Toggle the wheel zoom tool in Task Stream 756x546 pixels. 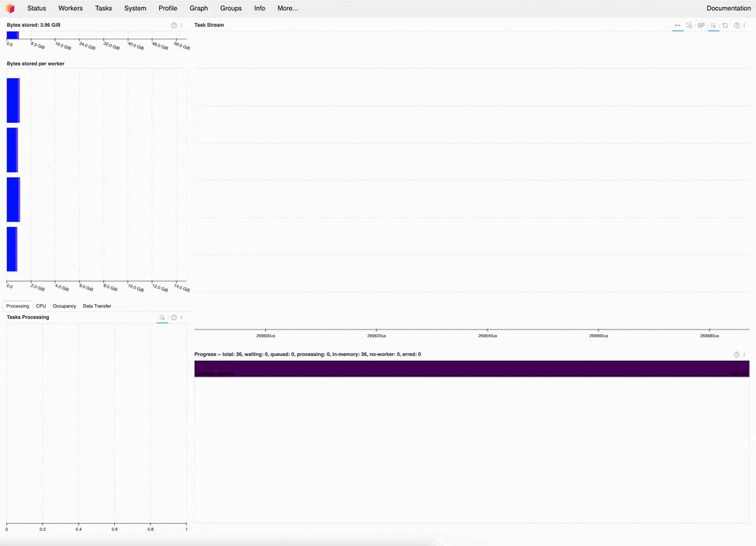tap(701, 25)
